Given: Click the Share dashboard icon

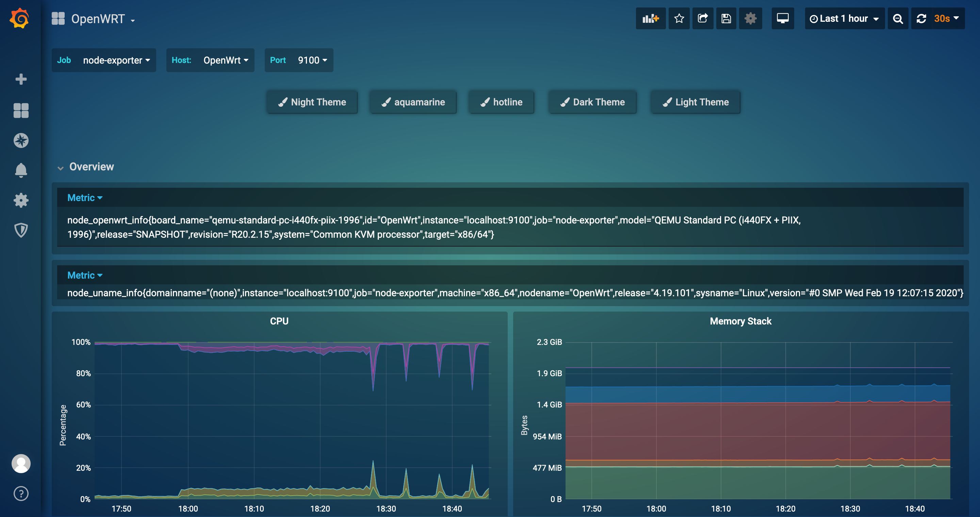Looking at the screenshot, I should (702, 18).
